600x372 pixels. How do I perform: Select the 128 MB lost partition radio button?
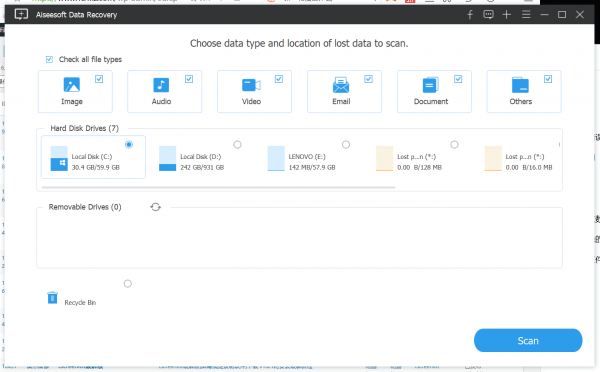(454, 145)
